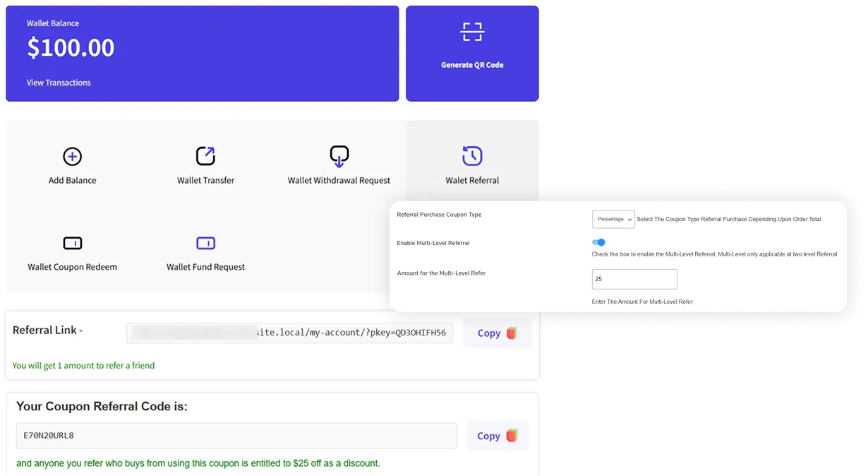This screenshot has width=868, height=476.
Task: Disable the Multi-Level Referral toggle
Action: pyautogui.click(x=598, y=242)
